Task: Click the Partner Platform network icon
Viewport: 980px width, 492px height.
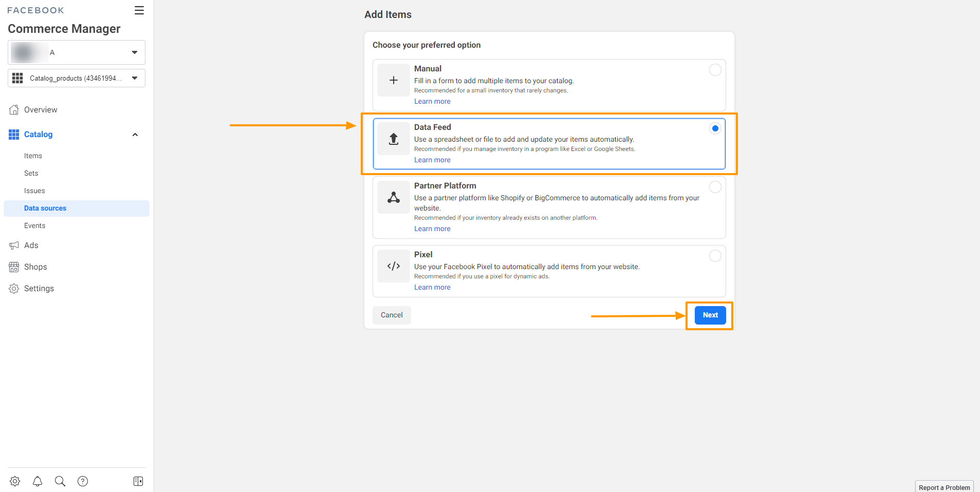Action: coord(394,197)
